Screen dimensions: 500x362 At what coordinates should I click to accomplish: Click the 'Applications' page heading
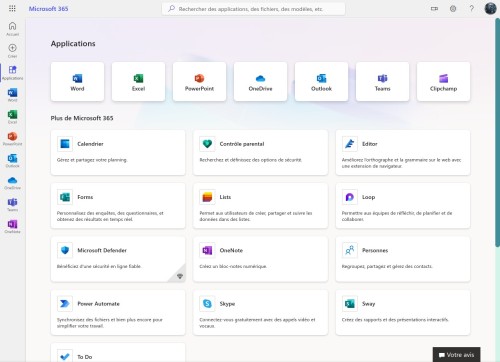(73, 44)
